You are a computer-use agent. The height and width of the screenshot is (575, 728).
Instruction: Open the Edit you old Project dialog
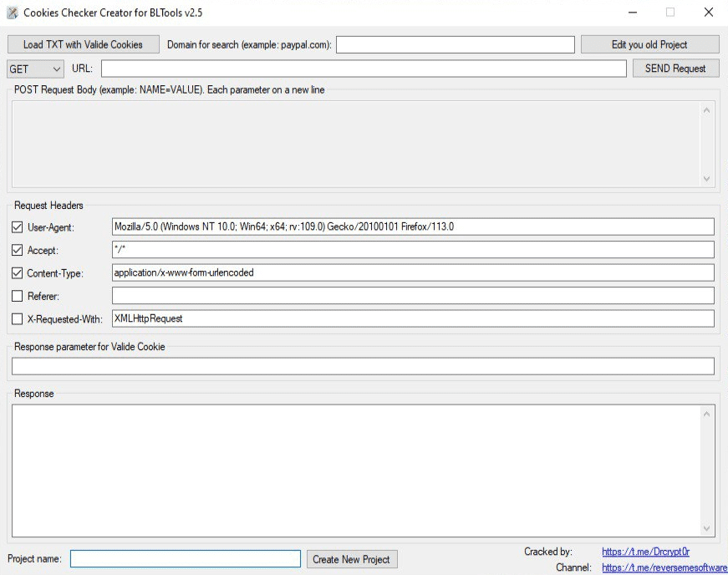[x=651, y=43]
